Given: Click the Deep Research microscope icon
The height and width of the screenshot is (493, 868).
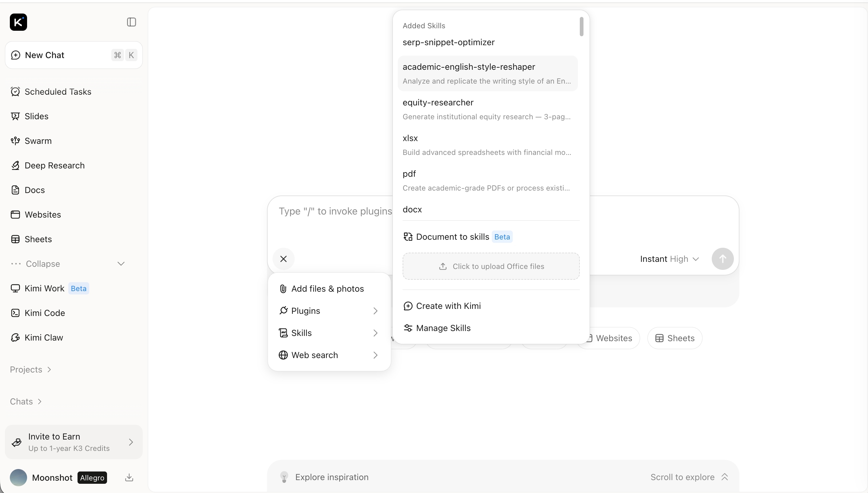Looking at the screenshot, I should point(15,166).
